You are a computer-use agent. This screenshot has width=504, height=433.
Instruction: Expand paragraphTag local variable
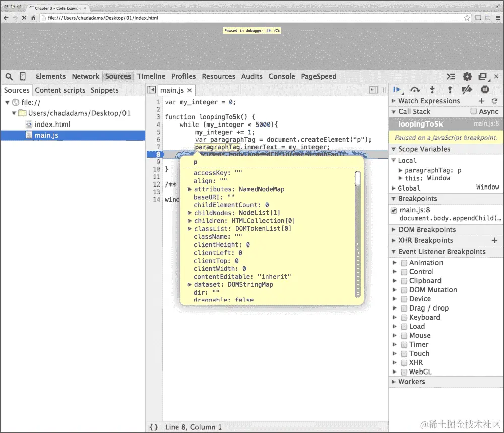(x=400, y=171)
